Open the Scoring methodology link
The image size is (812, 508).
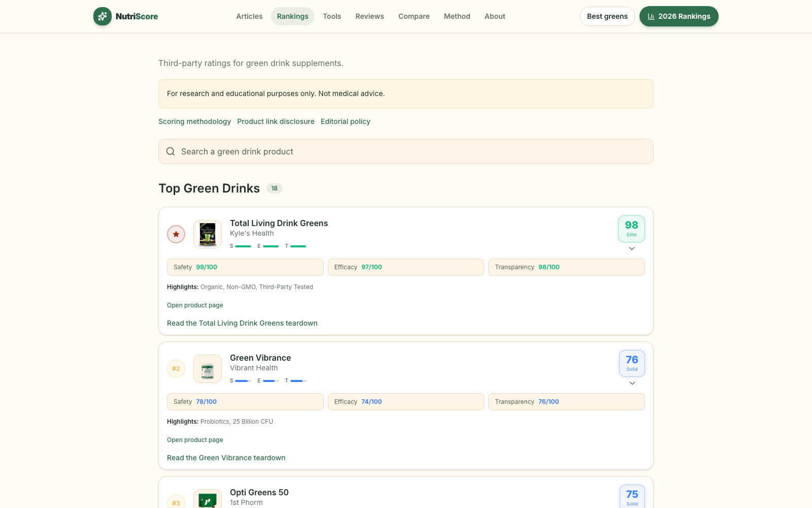click(x=194, y=121)
